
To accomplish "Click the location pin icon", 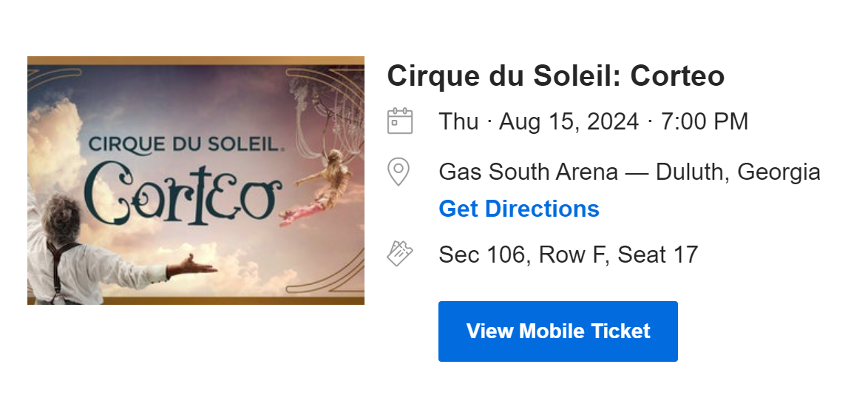I will pos(399,172).
